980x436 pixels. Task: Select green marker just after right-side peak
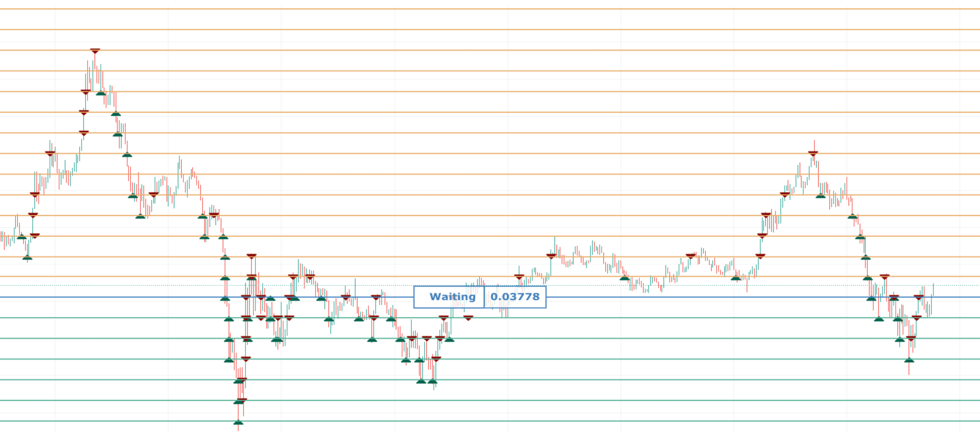coord(820,196)
